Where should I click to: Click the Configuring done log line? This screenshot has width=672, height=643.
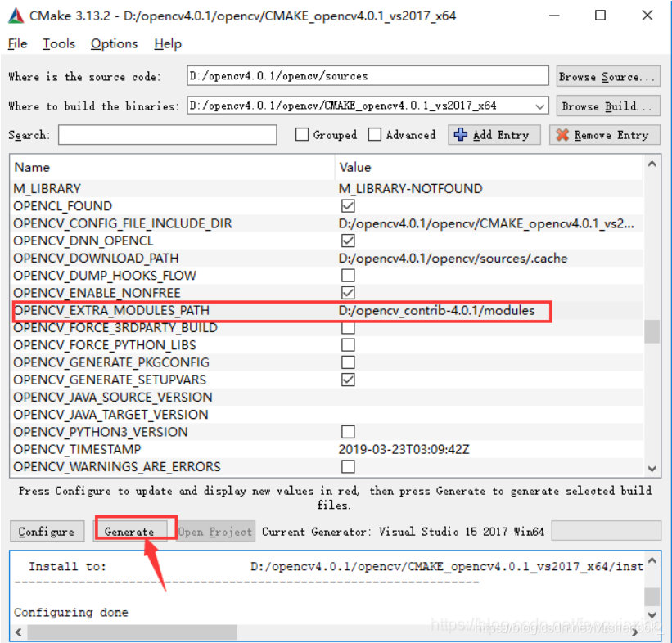click(71, 612)
